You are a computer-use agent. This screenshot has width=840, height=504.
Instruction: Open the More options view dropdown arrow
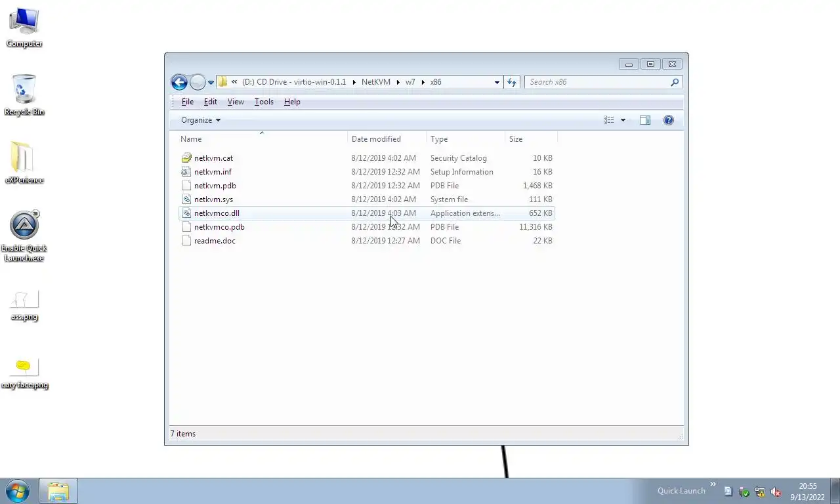(x=623, y=120)
